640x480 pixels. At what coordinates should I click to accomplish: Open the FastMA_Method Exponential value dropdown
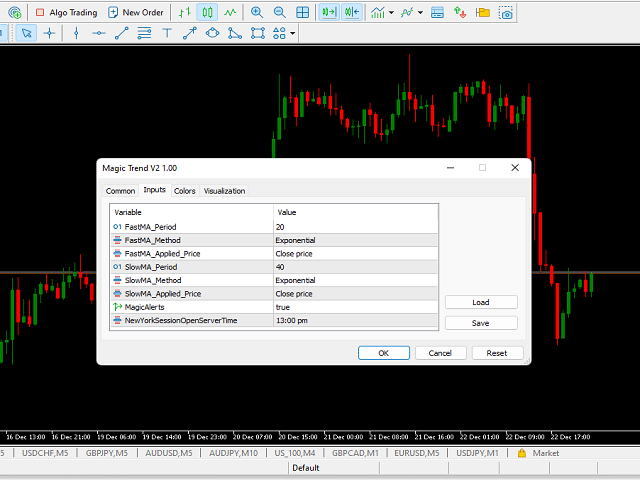(x=356, y=240)
